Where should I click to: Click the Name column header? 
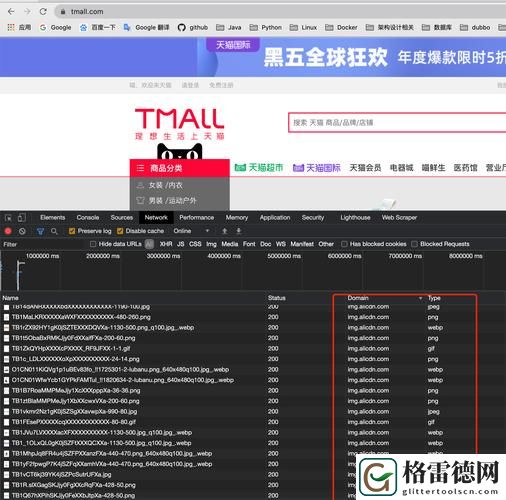click(x=11, y=298)
